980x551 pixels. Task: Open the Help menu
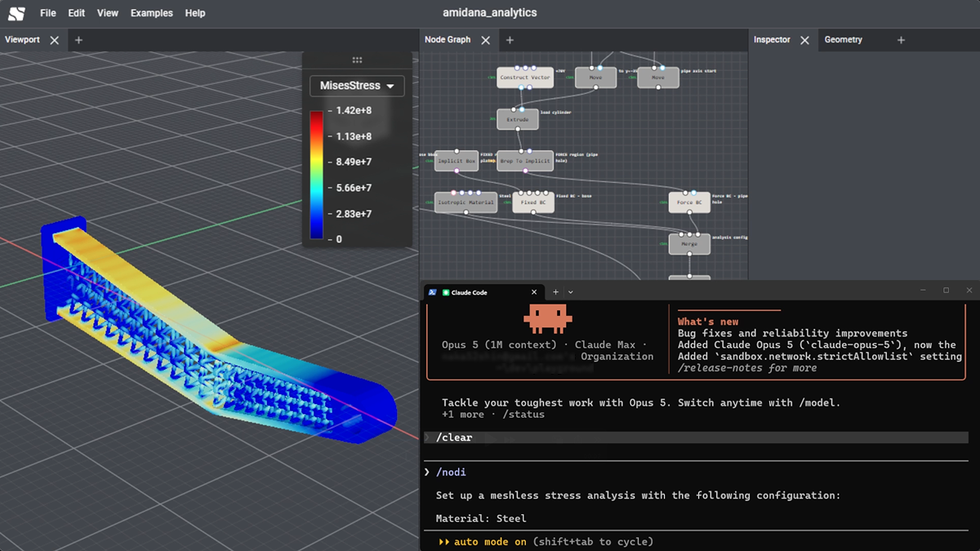(x=195, y=13)
